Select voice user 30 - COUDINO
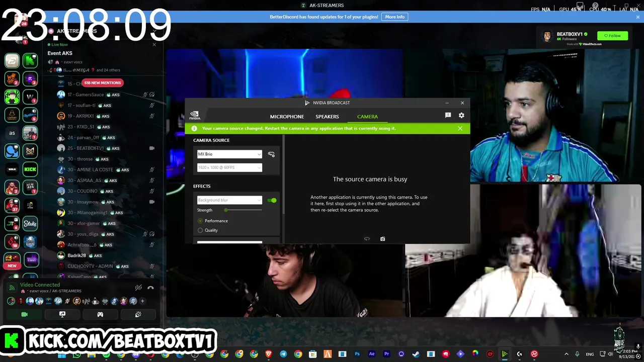This screenshot has width=644, height=362. pyautogui.click(x=105, y=191)
